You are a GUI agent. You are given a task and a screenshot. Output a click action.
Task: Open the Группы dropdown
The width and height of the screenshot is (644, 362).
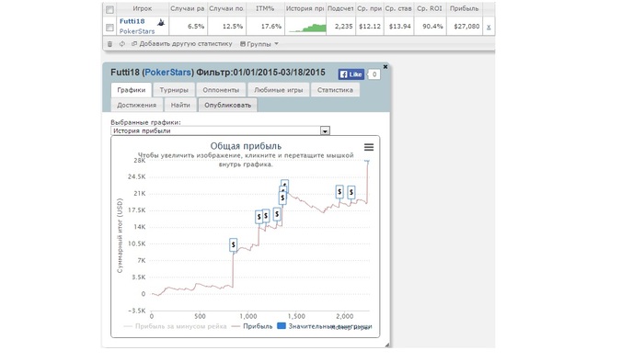tap(259, 44)
